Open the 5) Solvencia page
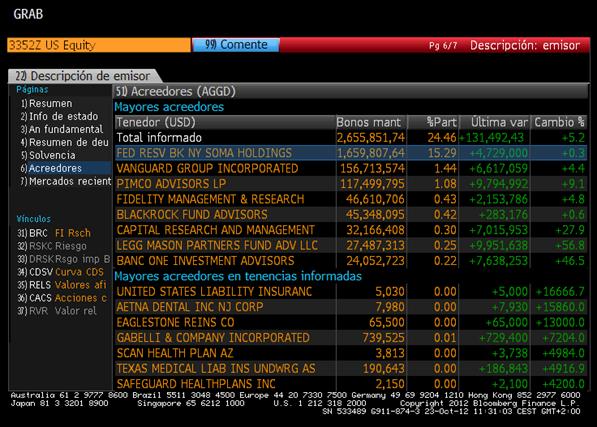597x427 pixels. coord(48,155)
